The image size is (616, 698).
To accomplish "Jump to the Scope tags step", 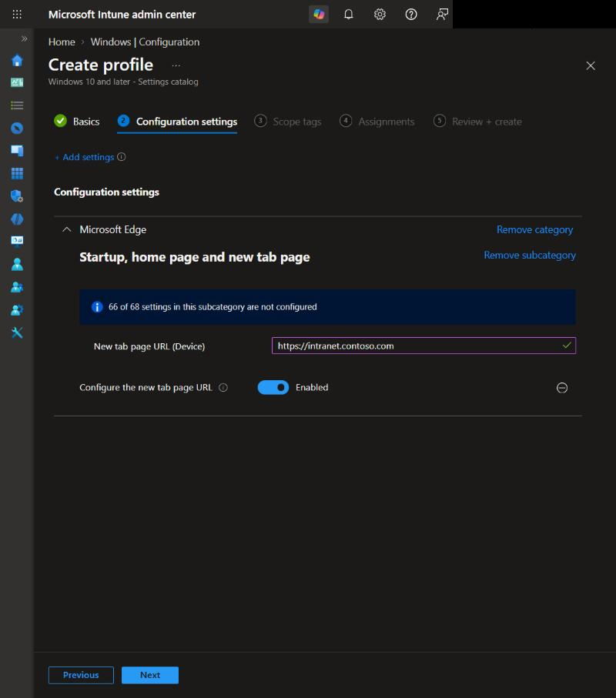I will point(288,122).
